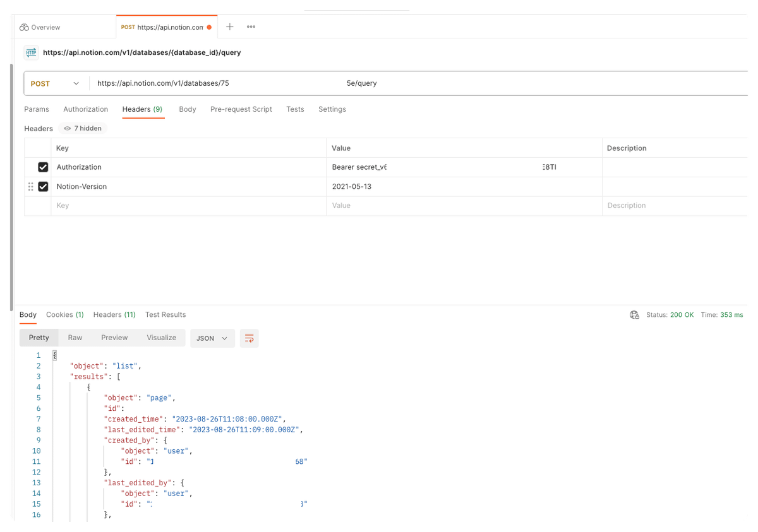Screen dimensions: 758x532
Task: Collapse the root JSON object bracket
Action: coord(54,355)
